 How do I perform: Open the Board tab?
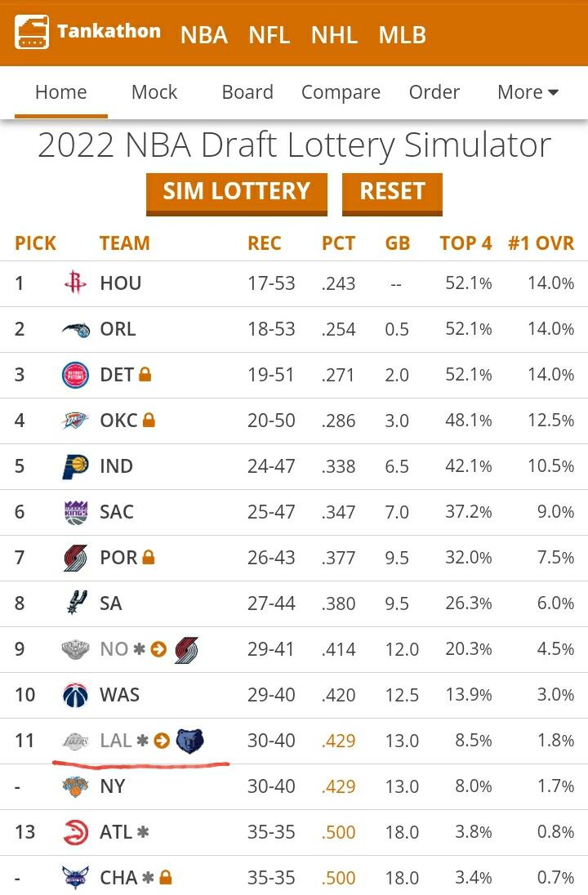coord(247,92)
